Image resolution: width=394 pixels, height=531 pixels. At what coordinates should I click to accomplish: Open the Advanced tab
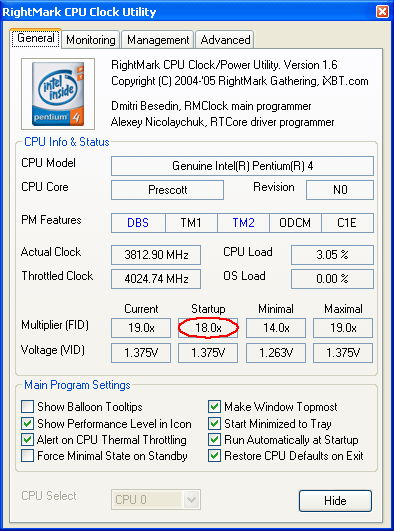coord(225,40)
